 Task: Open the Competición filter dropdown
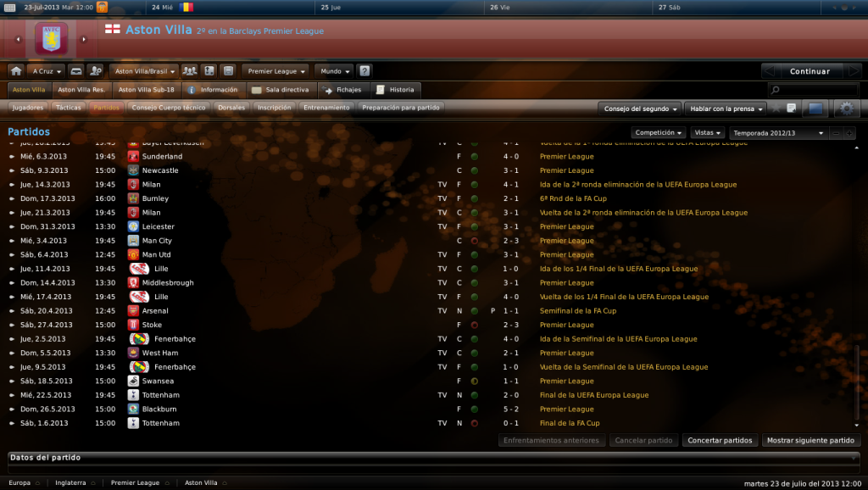658,133
